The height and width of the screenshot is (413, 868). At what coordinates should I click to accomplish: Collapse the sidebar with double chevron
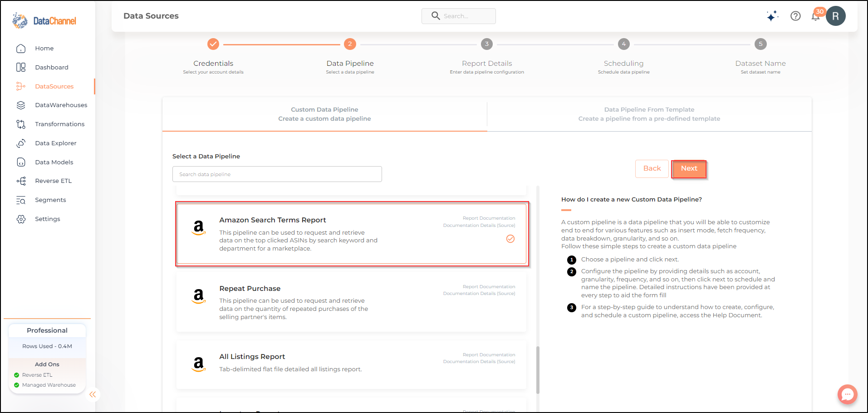coord(93,394)
